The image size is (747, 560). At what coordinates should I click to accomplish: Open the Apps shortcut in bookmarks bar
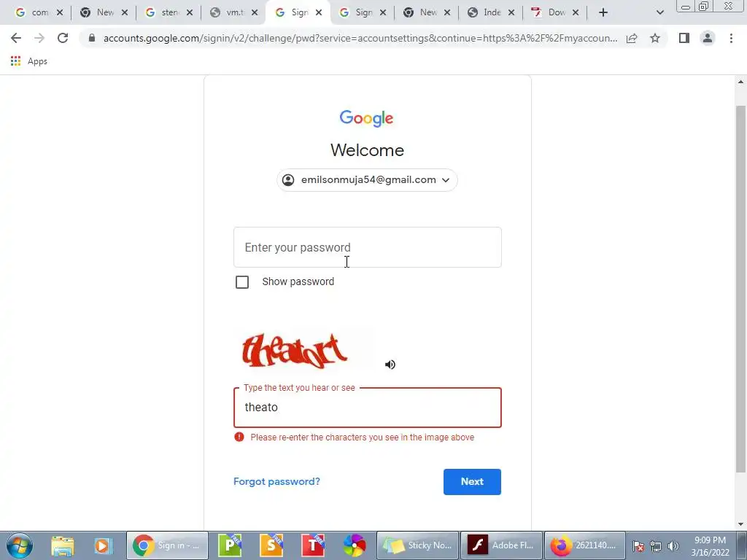(29, 61)
